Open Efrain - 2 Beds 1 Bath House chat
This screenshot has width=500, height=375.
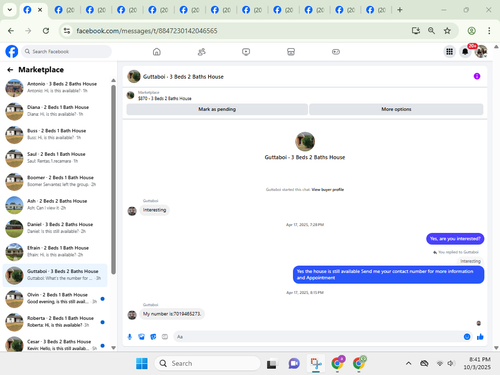[55, 252]
